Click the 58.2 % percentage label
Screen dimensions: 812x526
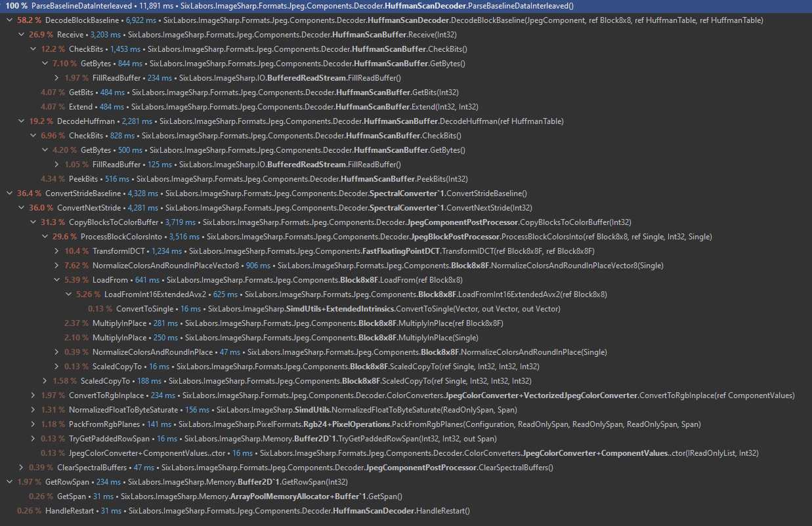click(30, 20)
